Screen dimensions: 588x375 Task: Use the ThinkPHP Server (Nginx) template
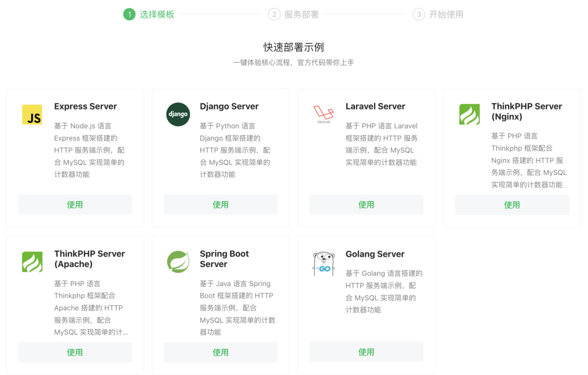coord(512,205)
